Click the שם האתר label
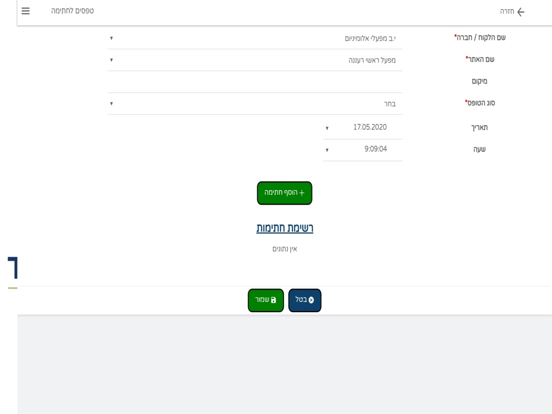Viewport: 552px width, 414px height. [480, 59]
